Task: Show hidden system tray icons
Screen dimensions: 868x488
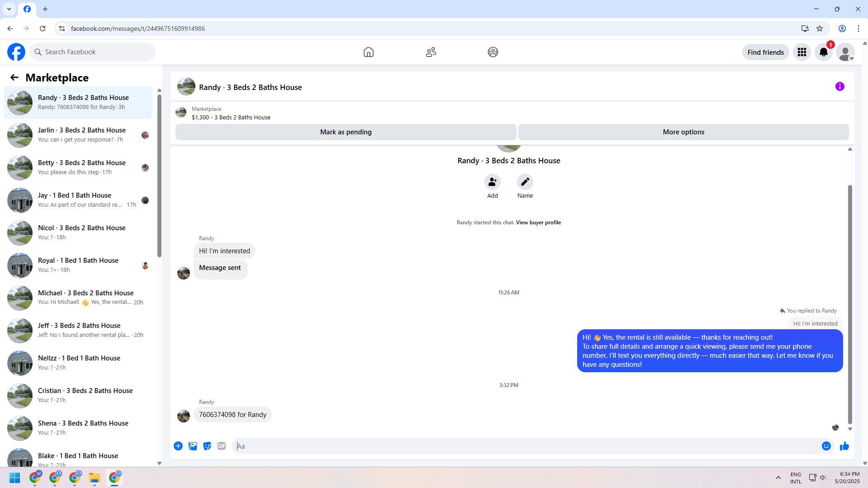Action: [x=778, y=478]
